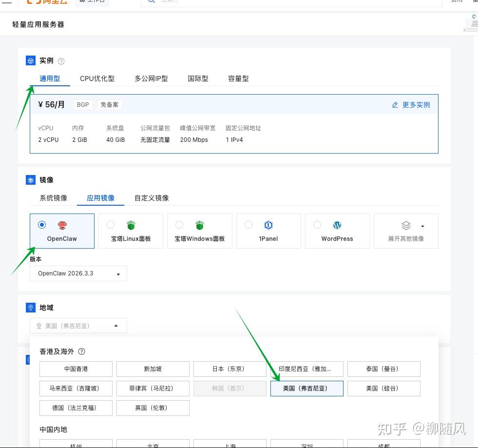Click the 免备案 tag
478x448 pixels.
click(110, 105)
